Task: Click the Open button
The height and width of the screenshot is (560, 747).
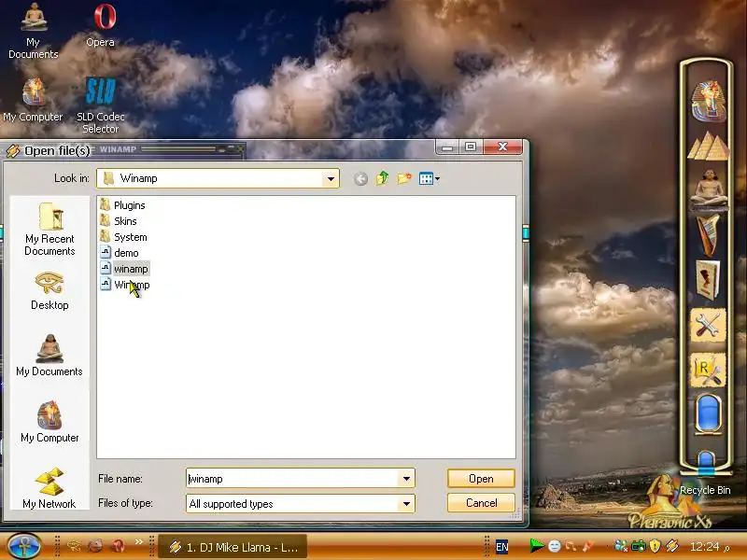Action: 481,479
